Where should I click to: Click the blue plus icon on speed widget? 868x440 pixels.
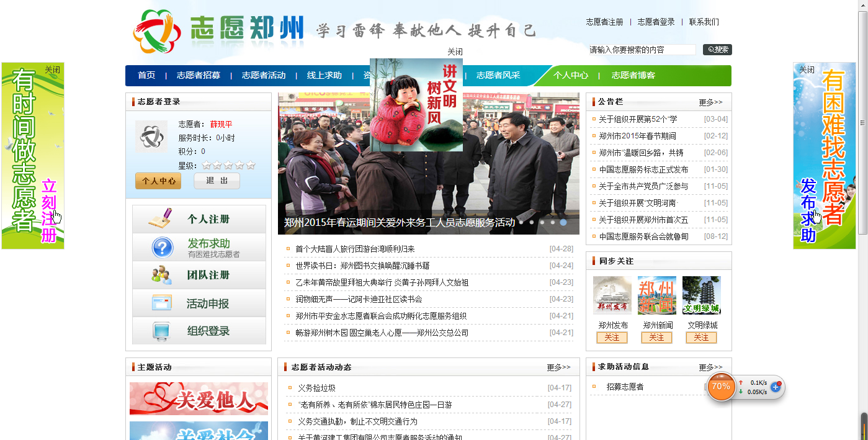[775, 387]
